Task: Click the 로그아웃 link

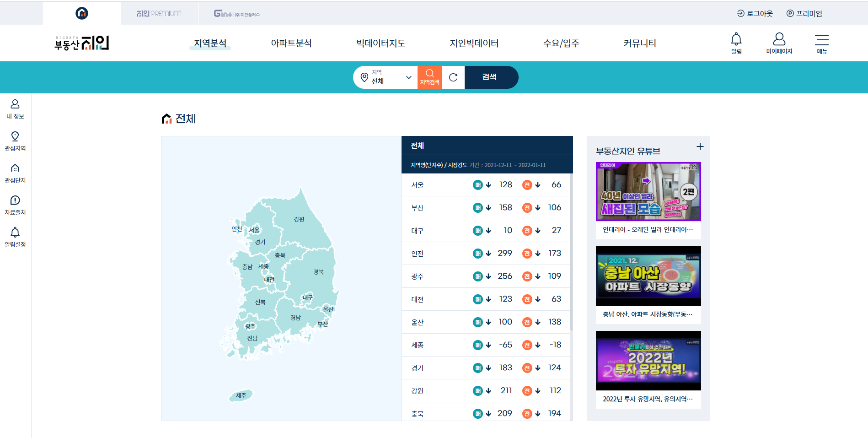Action: [755, 13]
